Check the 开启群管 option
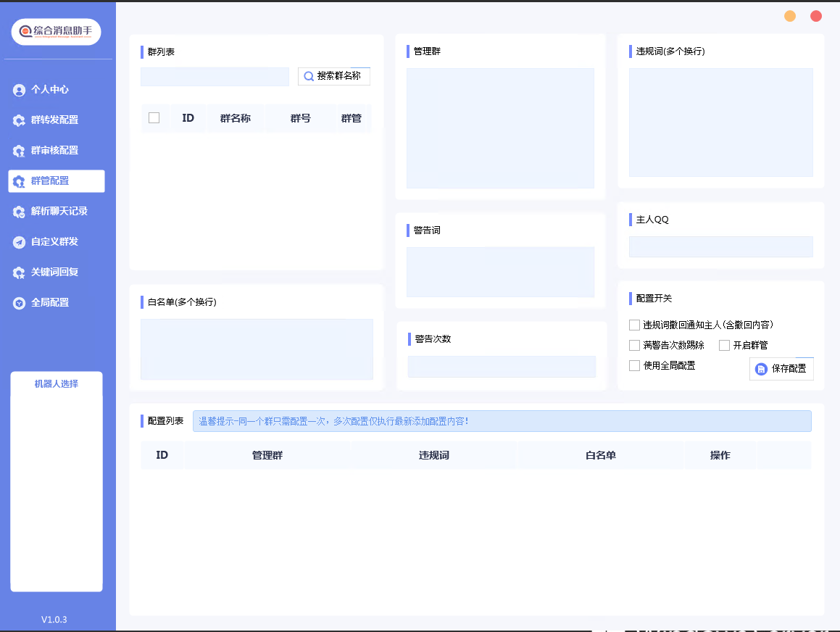This screenshot has height=632, width=840. (724, 345)
